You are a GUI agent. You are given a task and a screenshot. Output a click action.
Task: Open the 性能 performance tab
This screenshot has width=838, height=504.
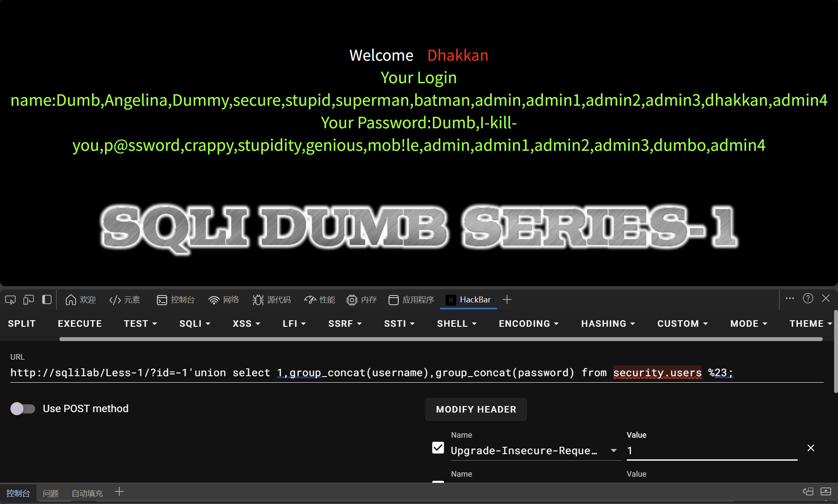[x=320, y=299]
